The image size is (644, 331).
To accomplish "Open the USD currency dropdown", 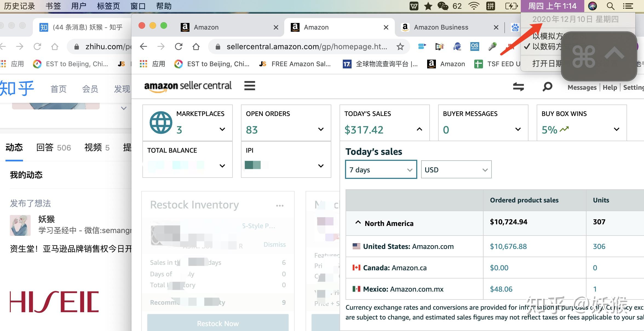I will pyautogui.click(x=456, y=170).
